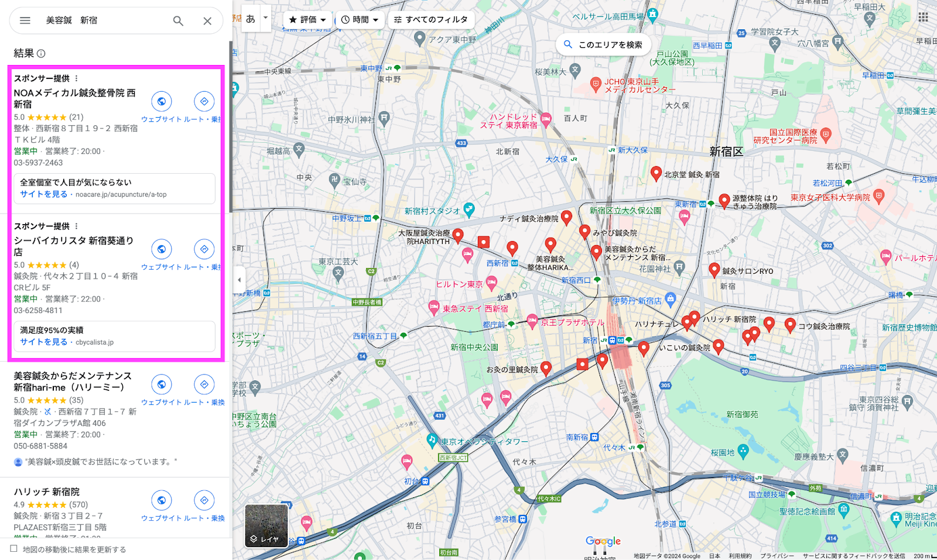Open website icon for ハリッチ 新宿院

point(161,500)
